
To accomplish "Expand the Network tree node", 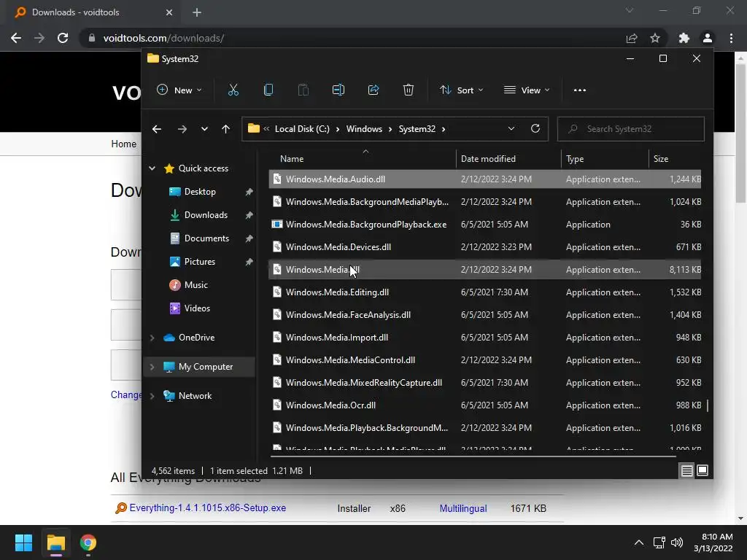I will 152,396.
